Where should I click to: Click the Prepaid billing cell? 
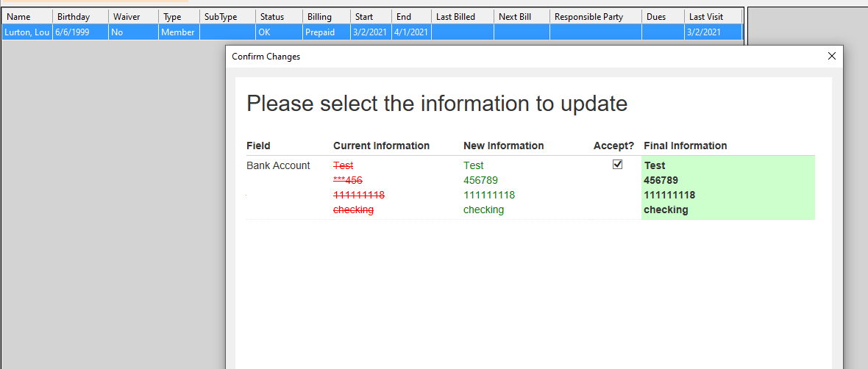[327, 32]
